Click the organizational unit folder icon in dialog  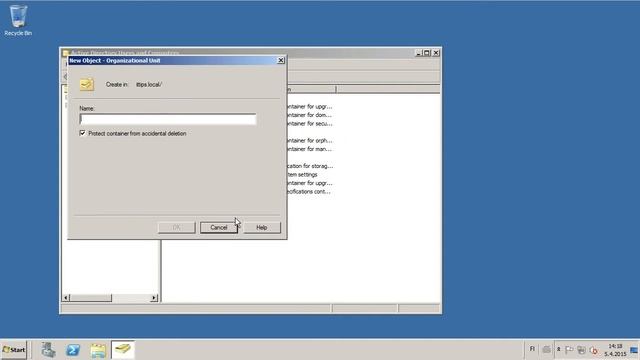click(87, 84)
